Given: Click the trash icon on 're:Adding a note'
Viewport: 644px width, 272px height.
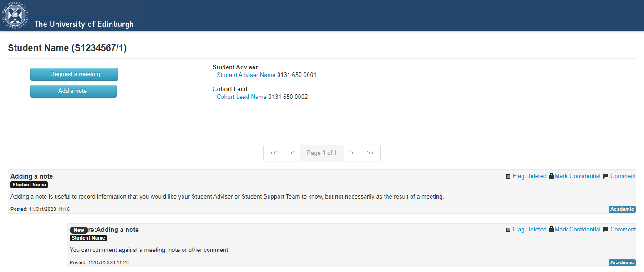Looking at the screenshot, I should pyautogui.click(x=508, y=229).
